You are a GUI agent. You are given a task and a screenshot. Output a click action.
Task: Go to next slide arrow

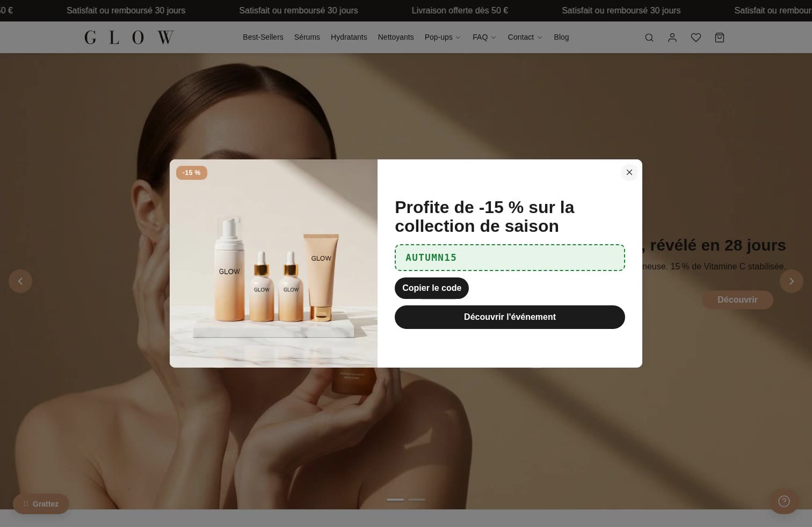pyautogui.click(x=792, y=281)
